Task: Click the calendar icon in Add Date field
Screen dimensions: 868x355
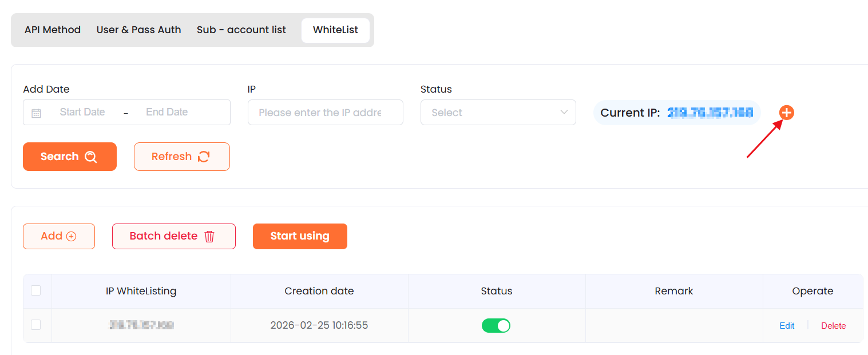Action: point(36,113)
